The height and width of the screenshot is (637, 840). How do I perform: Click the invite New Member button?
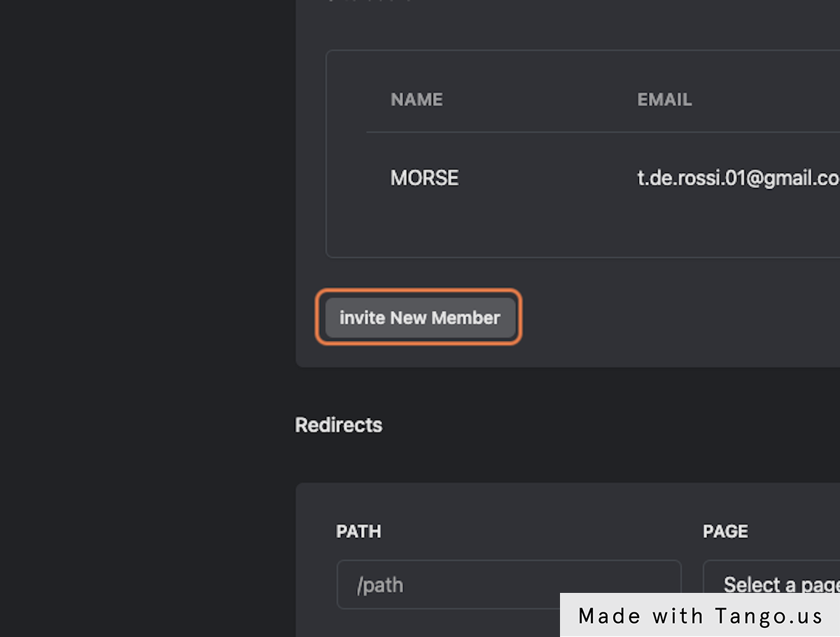[x=420, y=318]
